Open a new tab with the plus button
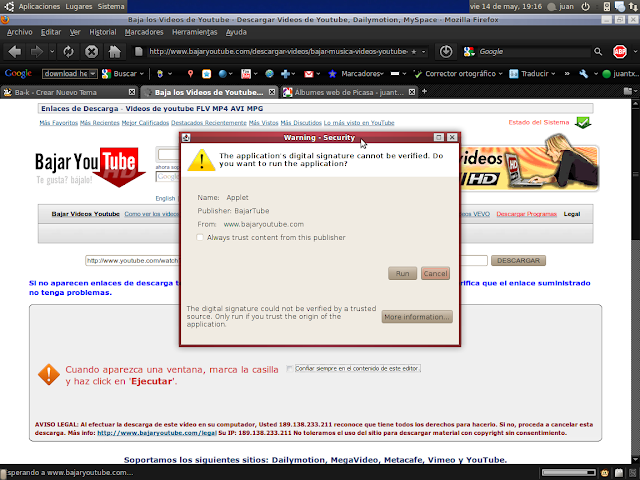Image resolution: width=640 pixels, height=480 pixels. (x=424, y=91)
